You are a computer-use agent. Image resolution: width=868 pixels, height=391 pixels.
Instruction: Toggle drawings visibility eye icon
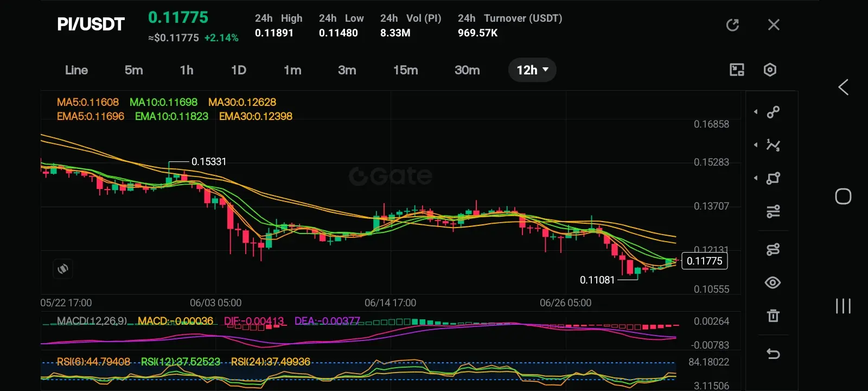[x=773, y=282]
